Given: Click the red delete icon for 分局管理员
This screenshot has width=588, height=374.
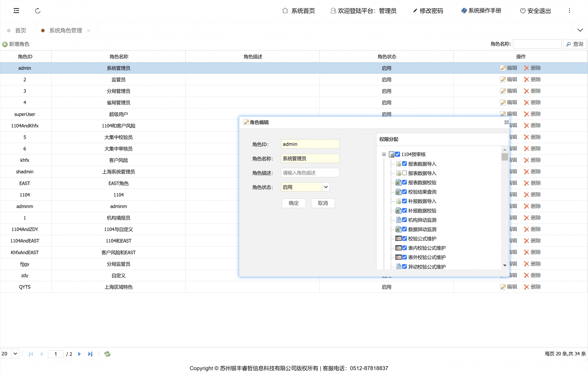Looking at the screenshot, I should click(526, 91).
